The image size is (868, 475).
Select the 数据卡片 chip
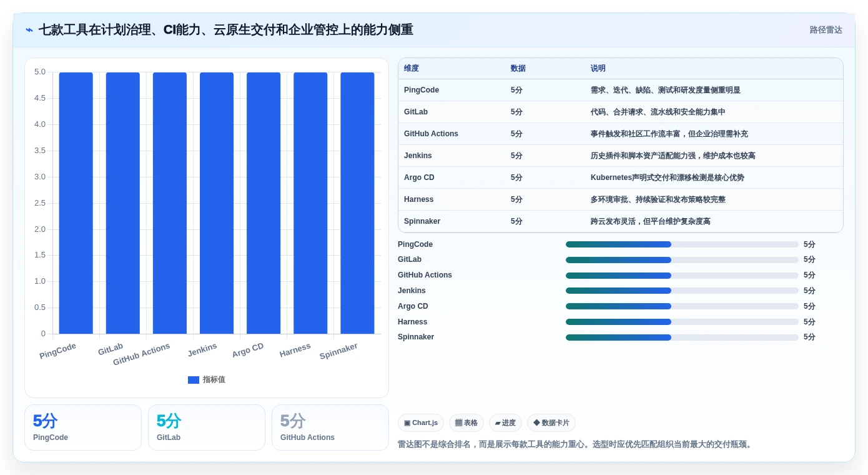(x=551, y=423)
